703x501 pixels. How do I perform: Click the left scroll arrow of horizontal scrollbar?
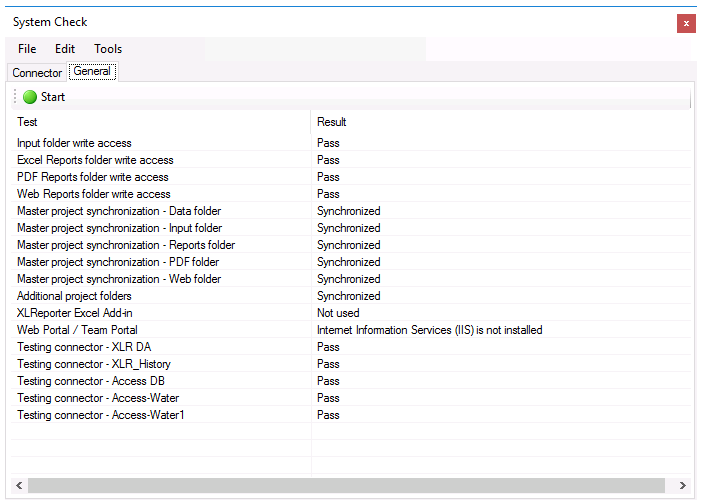pos(19,485)
